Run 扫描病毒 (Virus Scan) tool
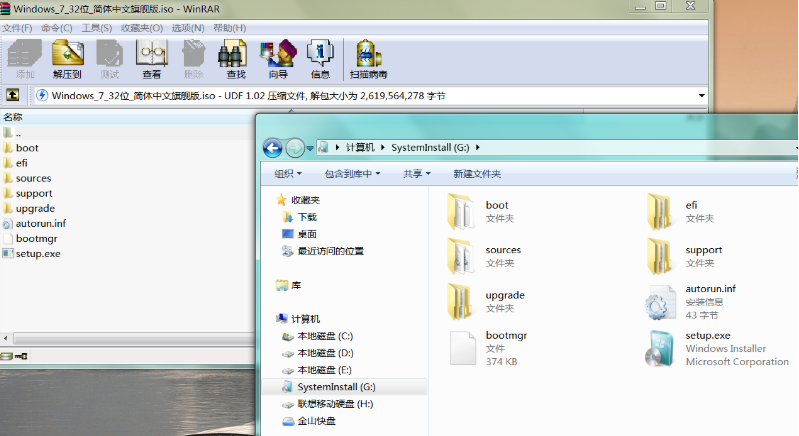 click(368, 59)
